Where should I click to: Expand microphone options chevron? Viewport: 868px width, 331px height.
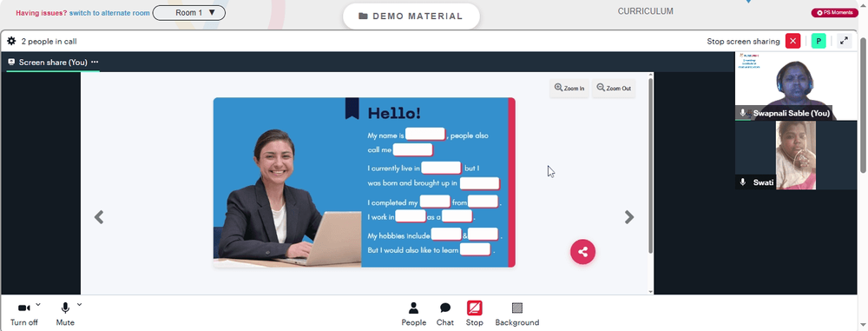tap(79, 304)
